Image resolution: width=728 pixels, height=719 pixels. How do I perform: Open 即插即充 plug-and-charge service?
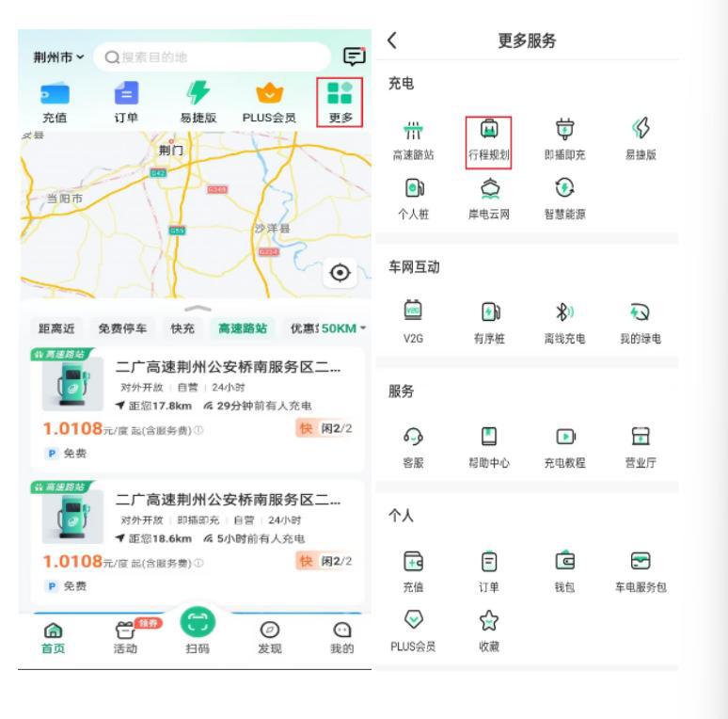pyautogui.click(x=566, y=140)
